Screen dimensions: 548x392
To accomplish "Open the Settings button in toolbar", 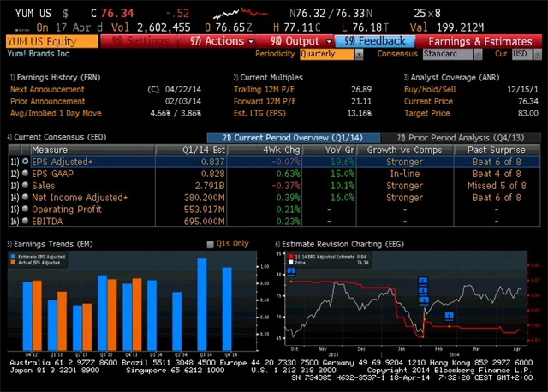I will [x=141, y=40].
